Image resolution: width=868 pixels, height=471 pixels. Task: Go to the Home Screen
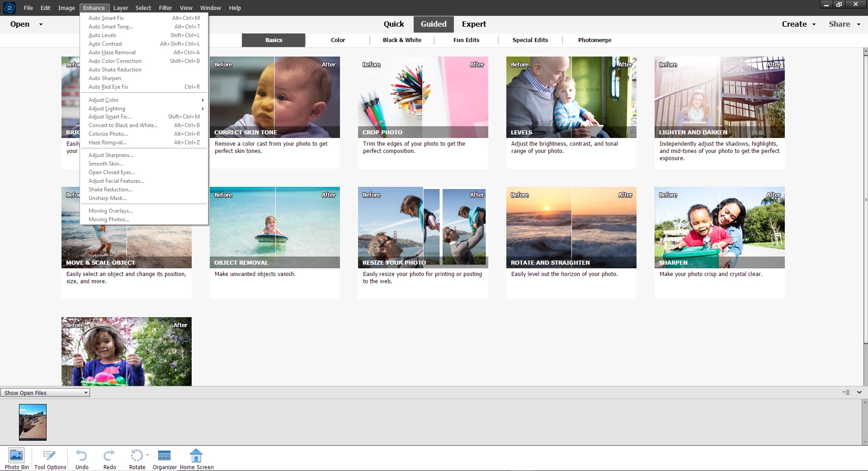pos(197,459)
